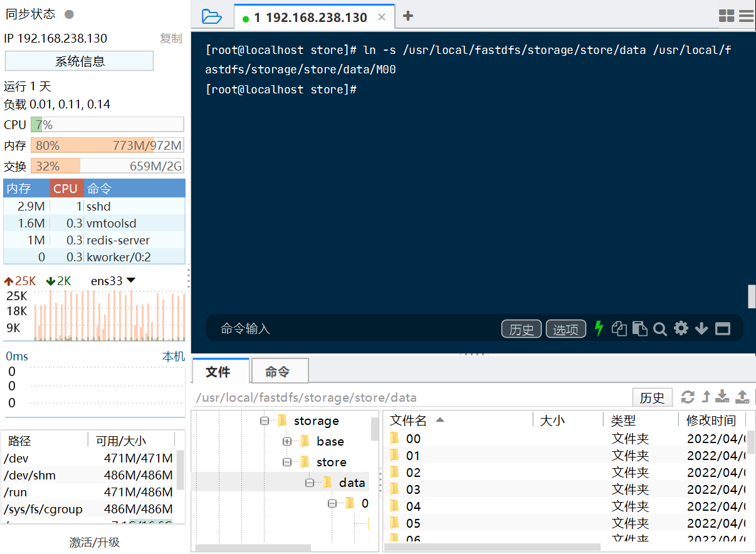Image resolution: width=756 pixels, height=554 pixels.
Task: Upload file icon in file panel
Action: pos(742,397)
